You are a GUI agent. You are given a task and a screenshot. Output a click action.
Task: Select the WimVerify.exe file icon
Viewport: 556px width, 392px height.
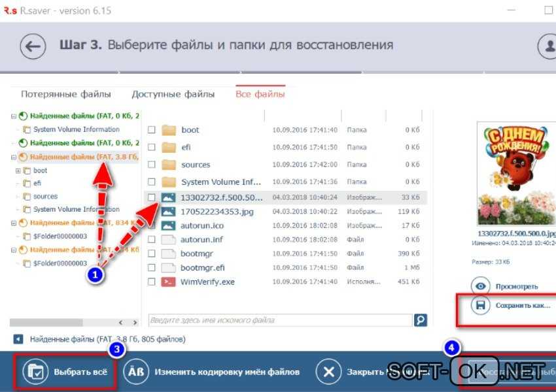[x=168, y=282]
